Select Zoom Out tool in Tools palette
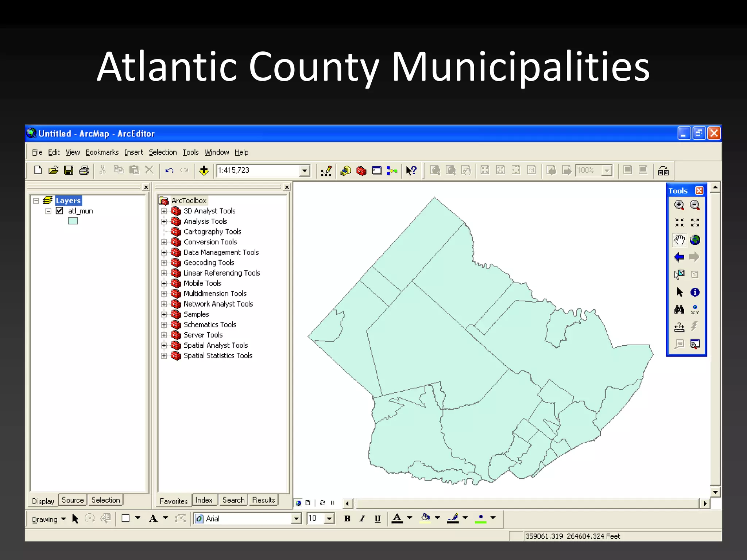 [x=695, y=205]
